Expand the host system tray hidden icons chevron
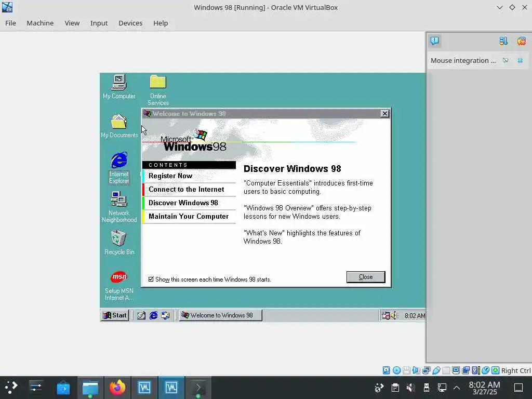The width and height of the screenshot is (532, 399). [x=457, y=388]
